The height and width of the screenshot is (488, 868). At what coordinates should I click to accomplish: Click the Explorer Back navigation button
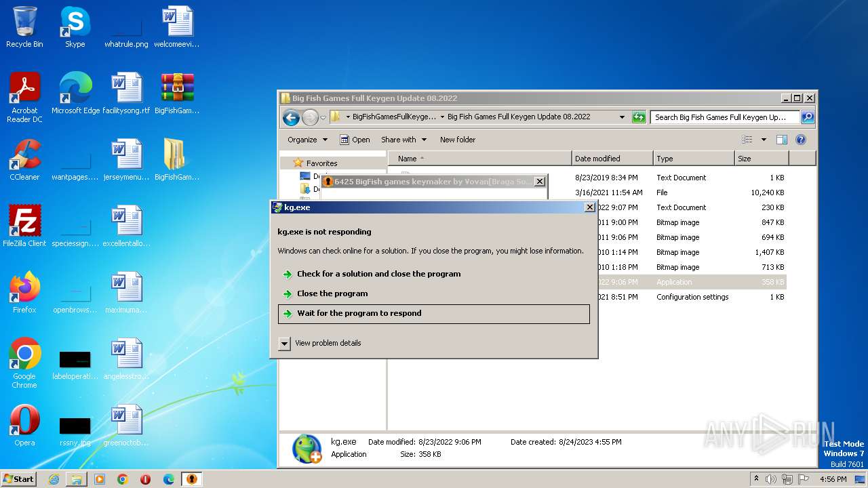pyautogui.click(x=292, y=117)
